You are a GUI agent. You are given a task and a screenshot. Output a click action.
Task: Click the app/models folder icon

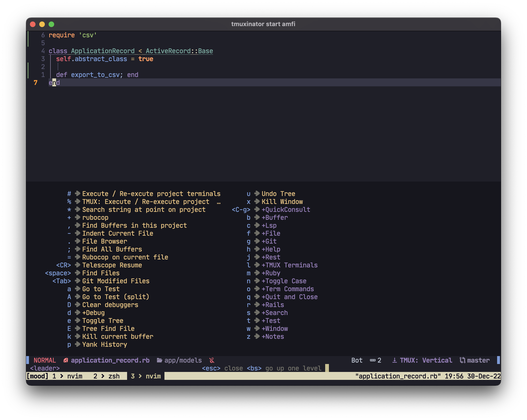click(159, 360)
